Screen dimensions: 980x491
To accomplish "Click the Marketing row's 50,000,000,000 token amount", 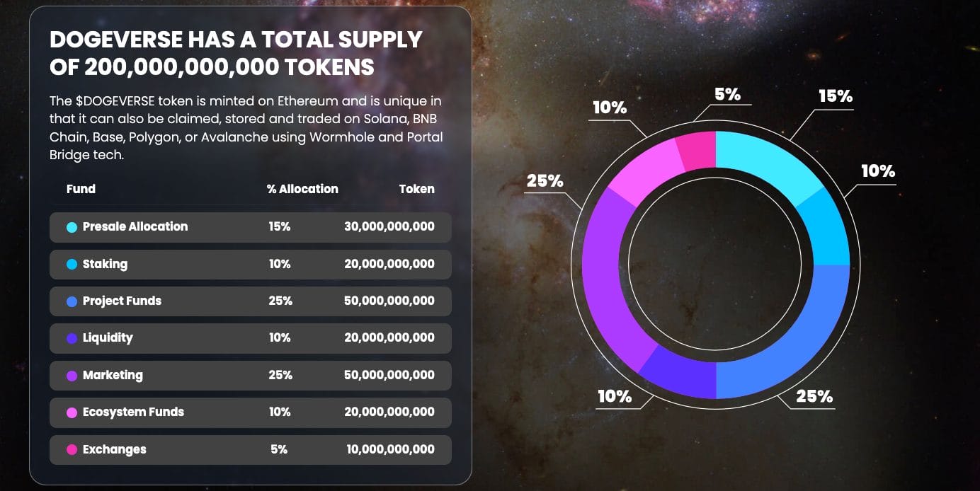I will [389, 375].
